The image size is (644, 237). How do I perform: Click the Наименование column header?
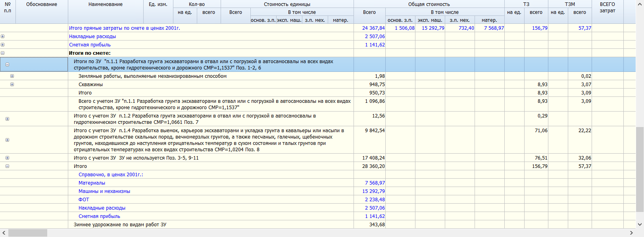[x=106, y=4]
